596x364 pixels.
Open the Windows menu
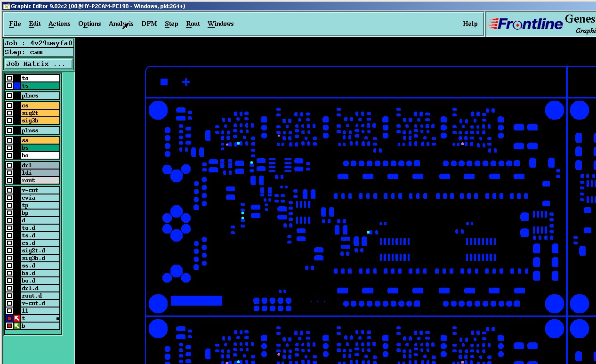pyautogui.click(x=221, y=24)
